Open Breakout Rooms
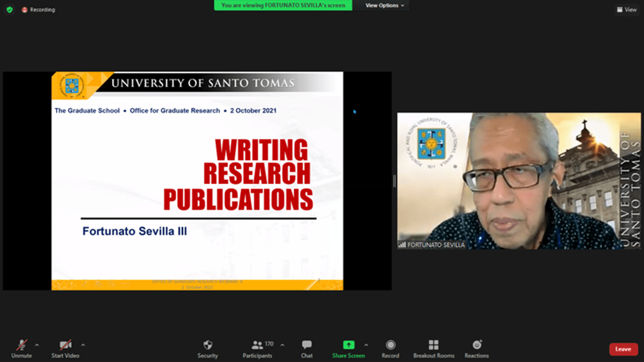Screen dimensions: 644x362 [434, 349]
